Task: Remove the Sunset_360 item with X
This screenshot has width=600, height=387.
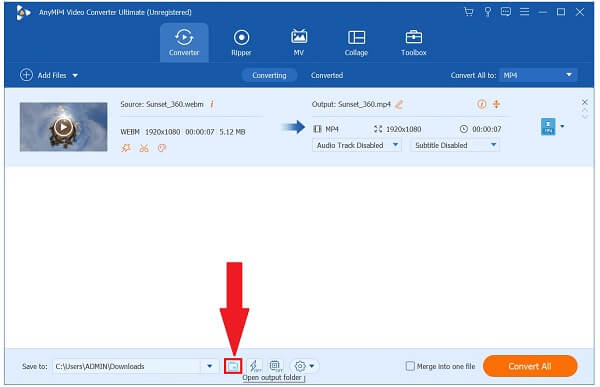Action: tap(584, 102)
